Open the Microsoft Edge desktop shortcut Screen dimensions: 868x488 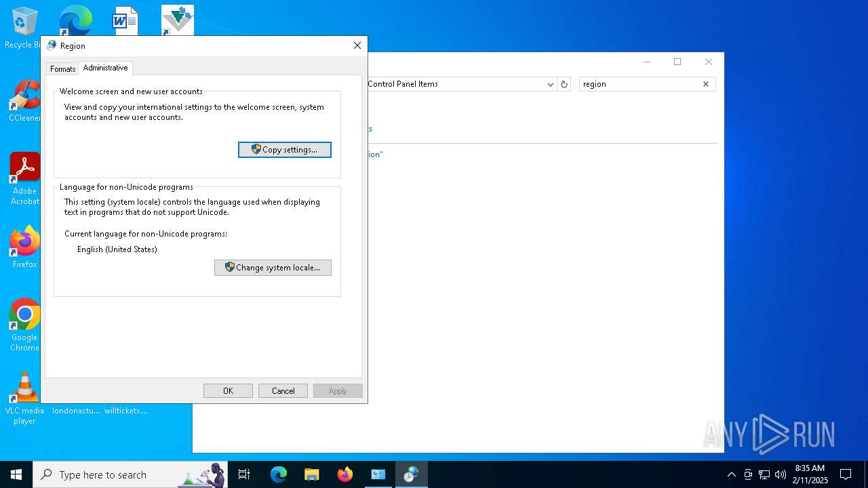[75, 20]
